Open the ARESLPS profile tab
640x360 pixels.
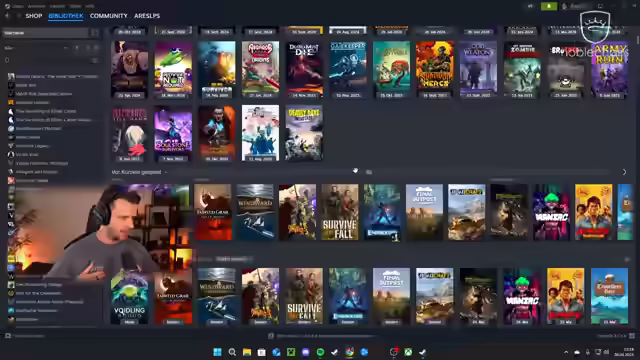(x=147, y=16)
